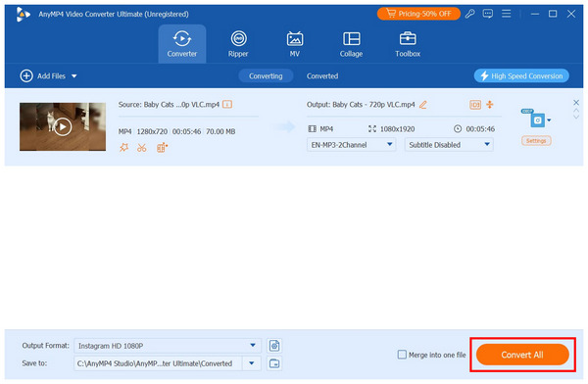Image resolution: width=588 pixels, height=384 pixels.
Task: Switch to the Collage tab
Action: (x=351, y=44)
